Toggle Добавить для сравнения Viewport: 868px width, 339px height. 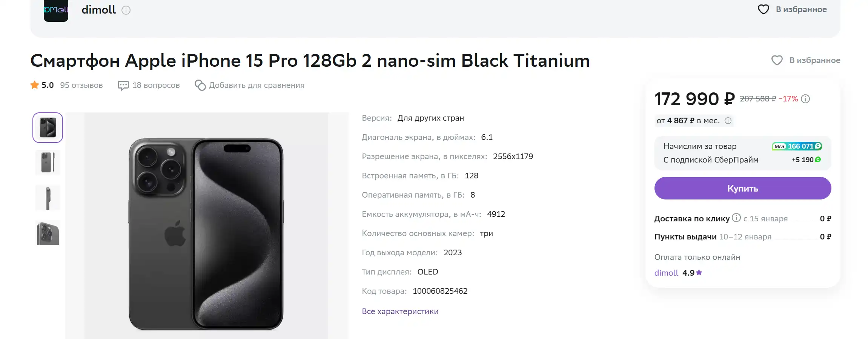[249, 85]
